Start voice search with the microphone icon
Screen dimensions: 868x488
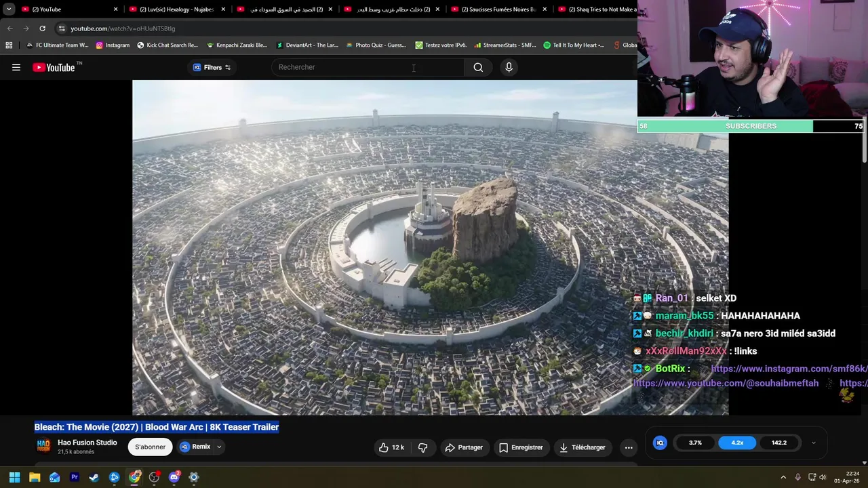(x=509, y=67)
